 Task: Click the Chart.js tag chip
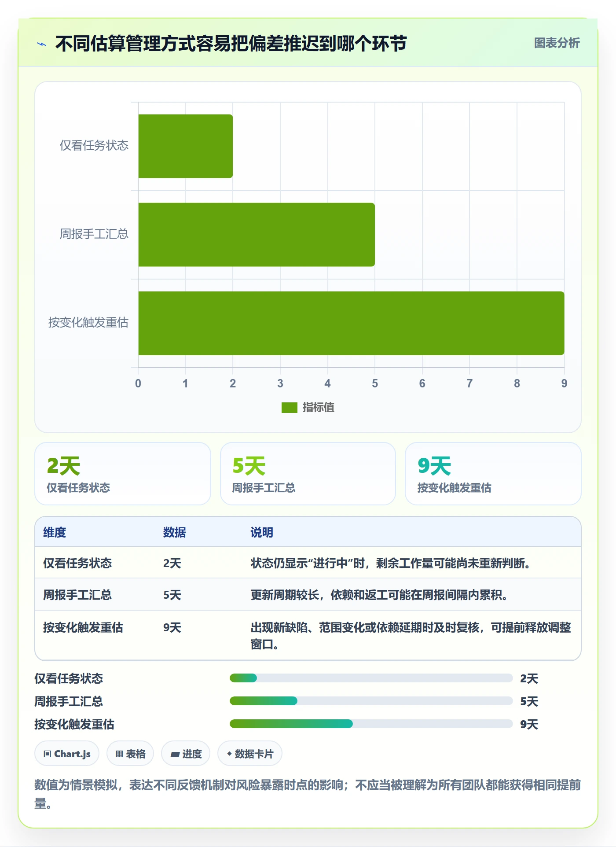67,754
